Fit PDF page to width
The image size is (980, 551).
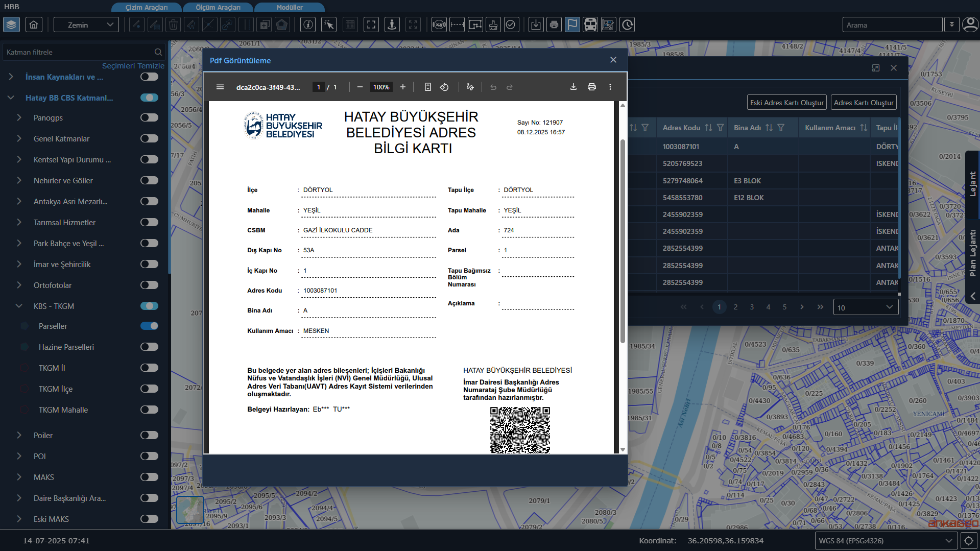pos(428,87)
